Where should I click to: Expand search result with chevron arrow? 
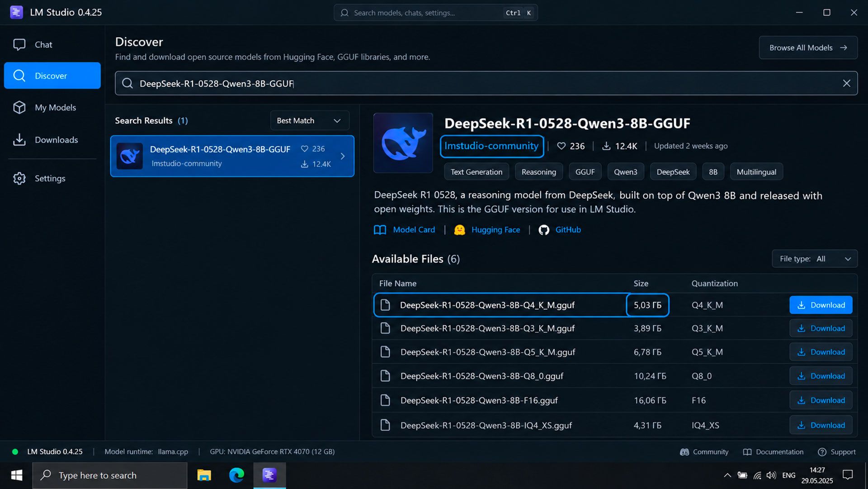pos(343,156)
